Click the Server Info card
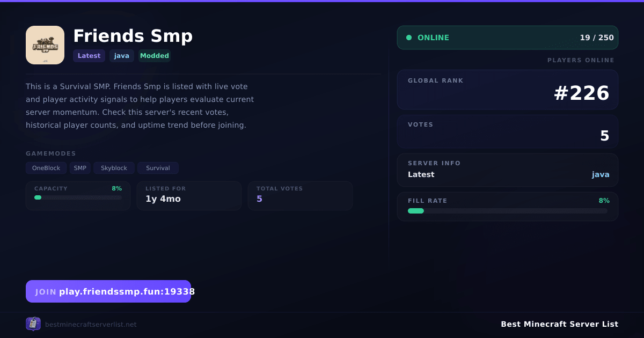 508,170
